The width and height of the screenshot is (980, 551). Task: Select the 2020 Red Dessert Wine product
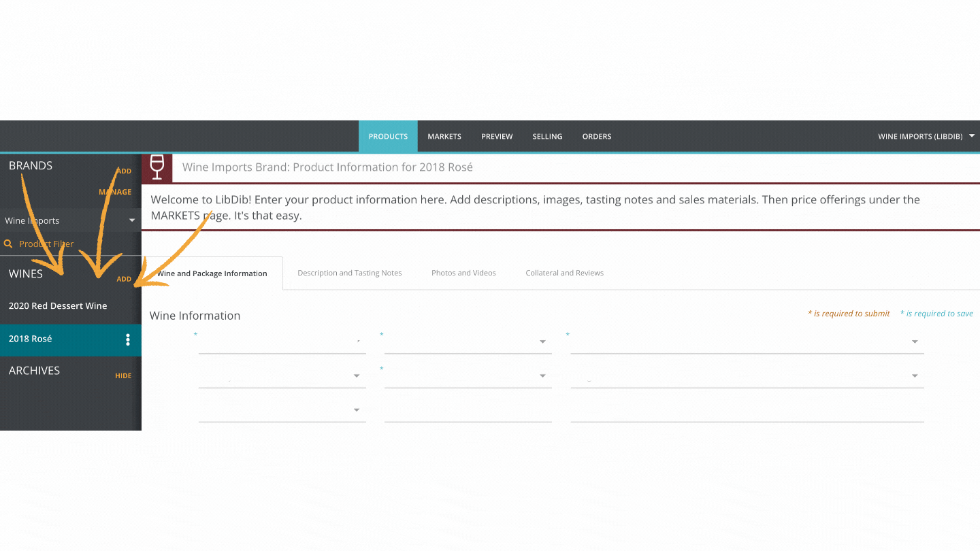(x=58, y=305)
